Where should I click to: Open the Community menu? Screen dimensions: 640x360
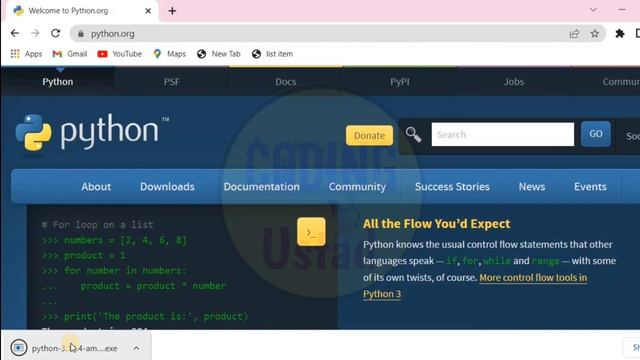point(357,187)
